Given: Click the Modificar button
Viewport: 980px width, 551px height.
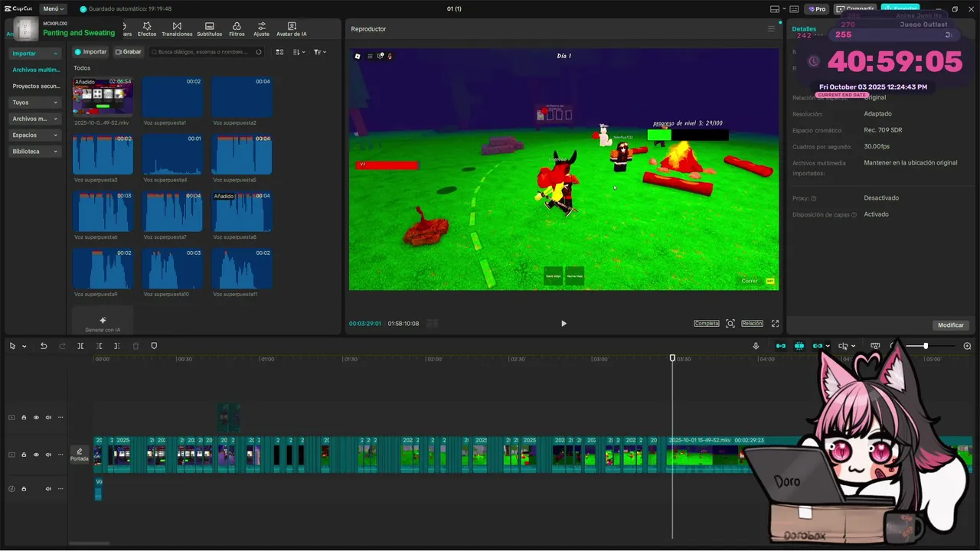Looking at the screenshot, I should 951,325.
